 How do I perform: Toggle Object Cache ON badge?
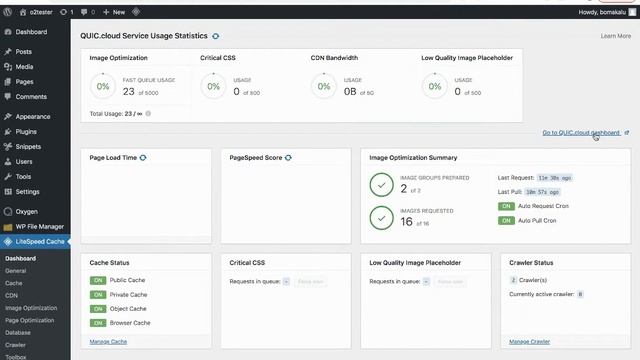coord(98,309)
